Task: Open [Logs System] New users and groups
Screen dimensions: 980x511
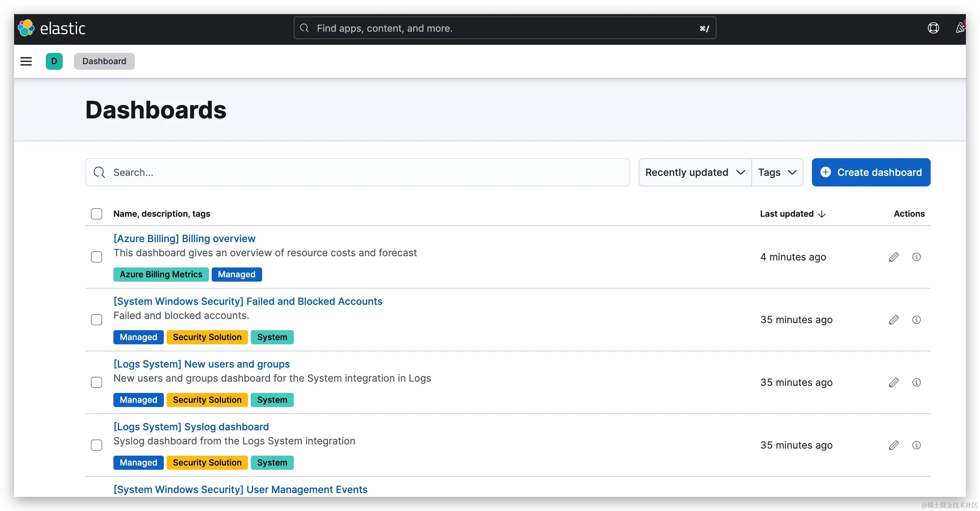Action: [201, 364]
